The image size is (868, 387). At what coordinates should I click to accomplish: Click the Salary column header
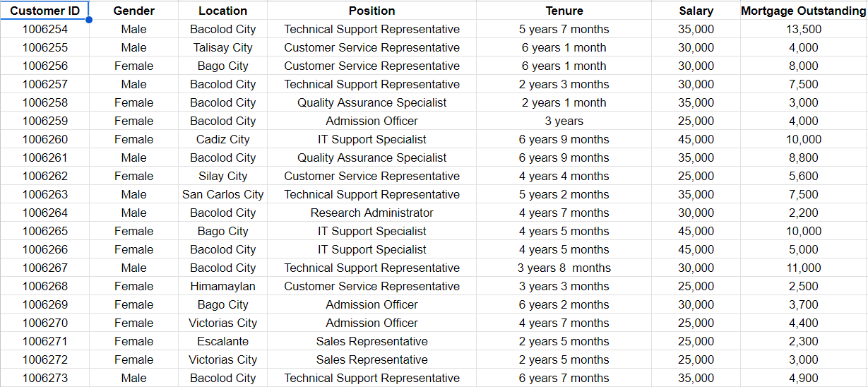pos(696,11)
